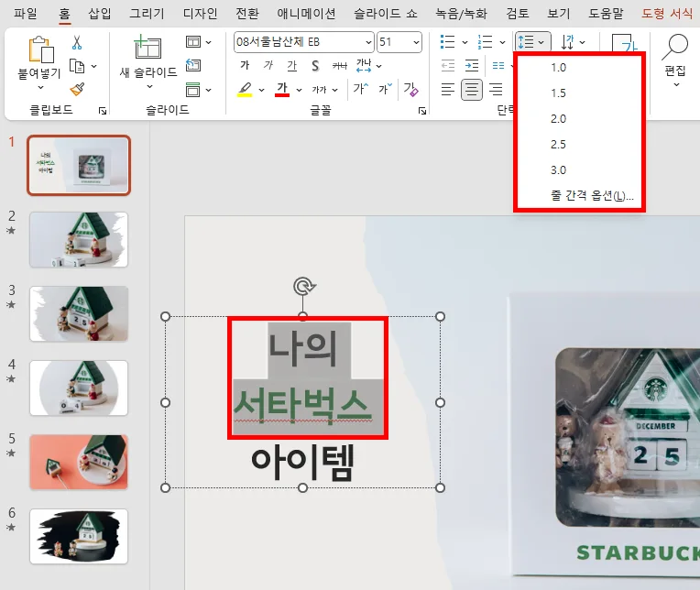Click the Text Direction icon
Screen dimensions: 700x590
(x=567, y=42)
